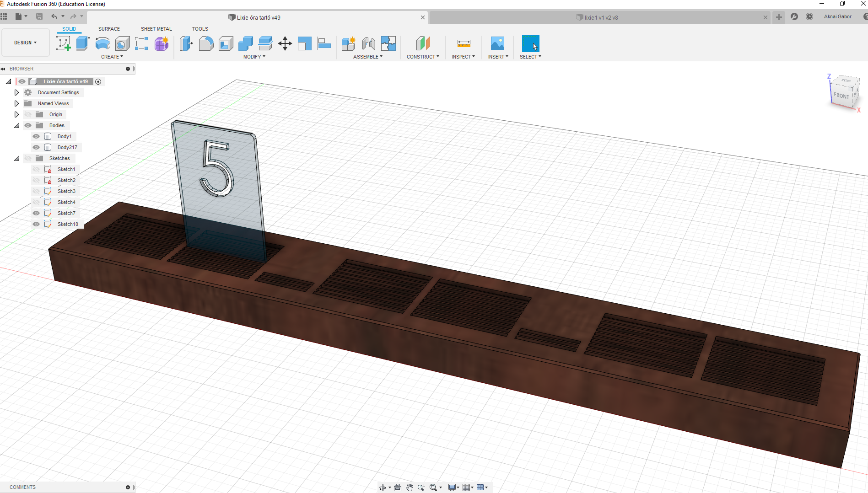Hide Sketch10 with its eye icon
Viewport: 868px width, 493px height.
[36, 224]
